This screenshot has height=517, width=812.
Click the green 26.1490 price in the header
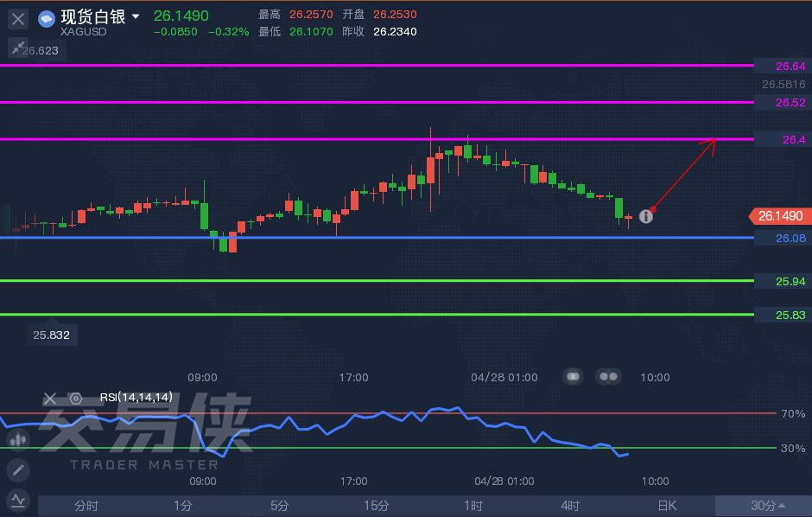pyautogui.click(x=181, y=16)
